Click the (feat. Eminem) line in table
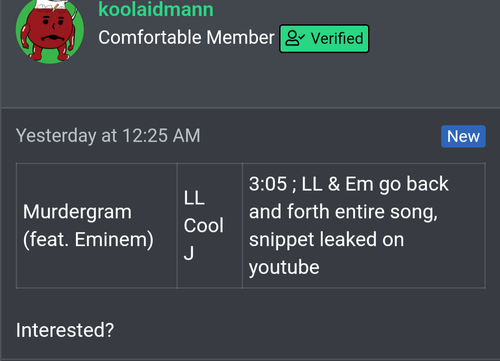The width and height of the screenshot is (500, 361). 88,240
